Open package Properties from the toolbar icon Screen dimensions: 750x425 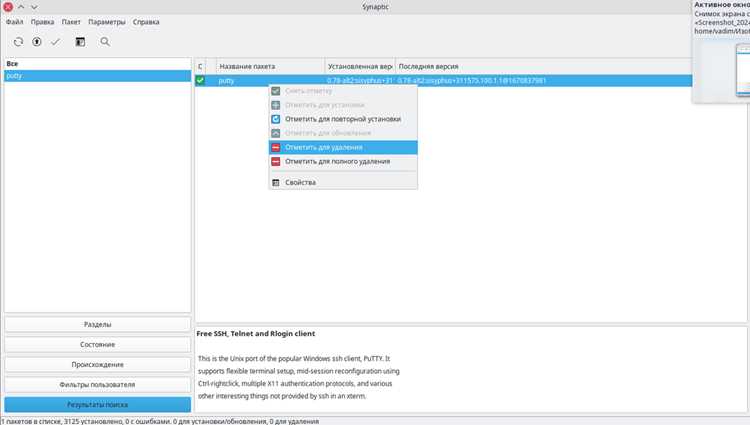pos(80,42)
